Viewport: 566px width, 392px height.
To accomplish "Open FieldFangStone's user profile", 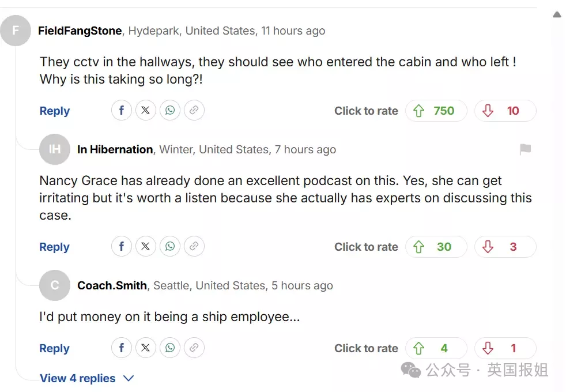I will coord(80,31).
